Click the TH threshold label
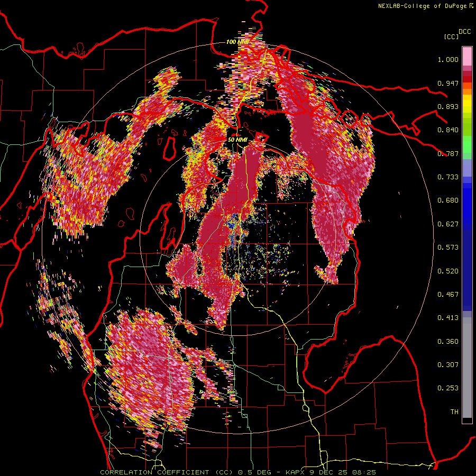476x476 pixels. pos(454,412)
